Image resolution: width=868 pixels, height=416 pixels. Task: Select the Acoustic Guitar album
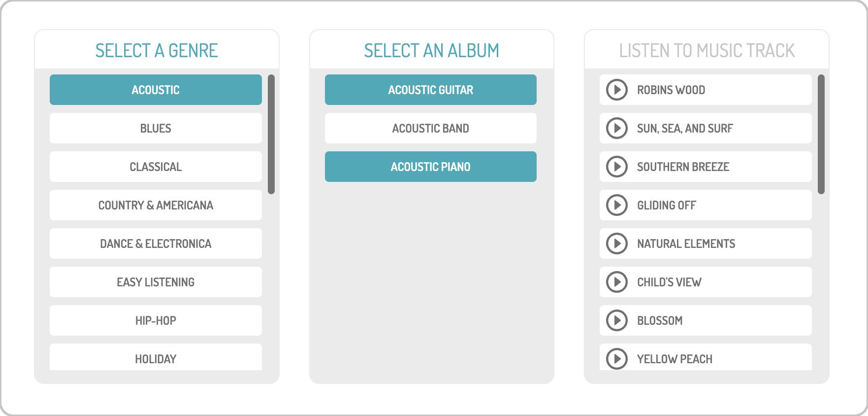pyautogui.click(x=430, y=90)
